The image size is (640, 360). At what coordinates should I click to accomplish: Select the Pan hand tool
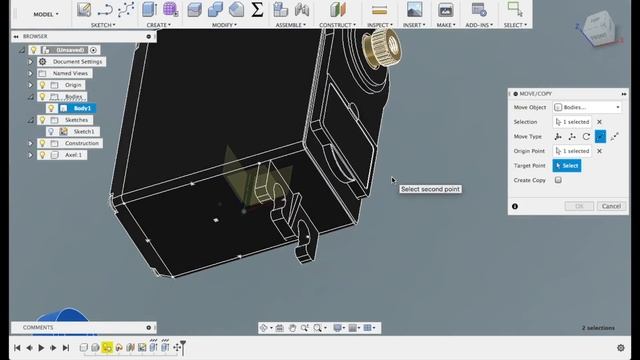(292, 328)
